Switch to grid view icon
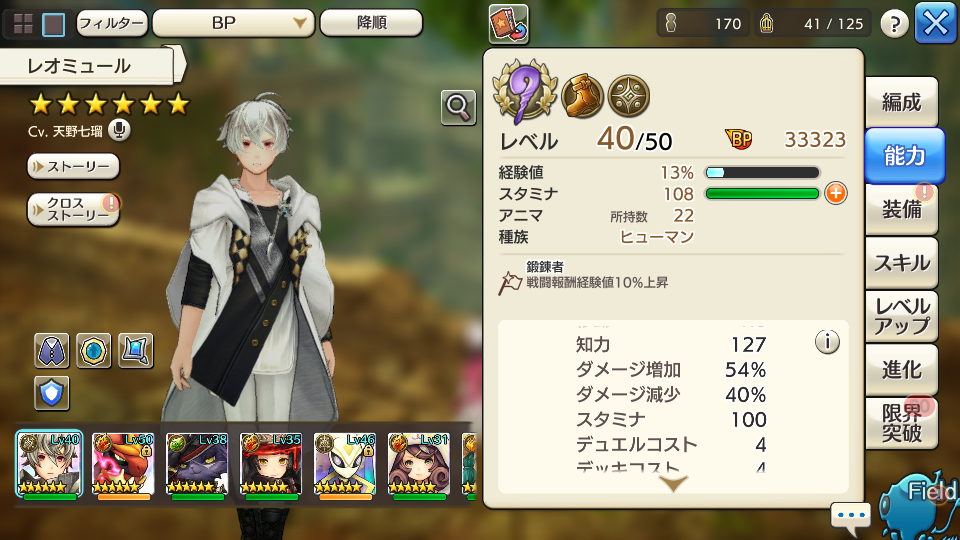The height and width of the screenshot is (540, 960). [x=23, y=24]
